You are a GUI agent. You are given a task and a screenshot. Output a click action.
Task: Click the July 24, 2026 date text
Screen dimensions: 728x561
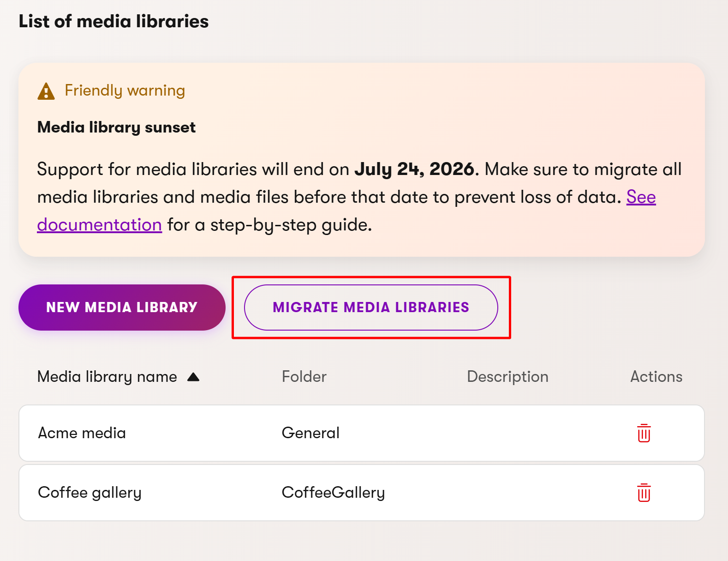(414, 169)
